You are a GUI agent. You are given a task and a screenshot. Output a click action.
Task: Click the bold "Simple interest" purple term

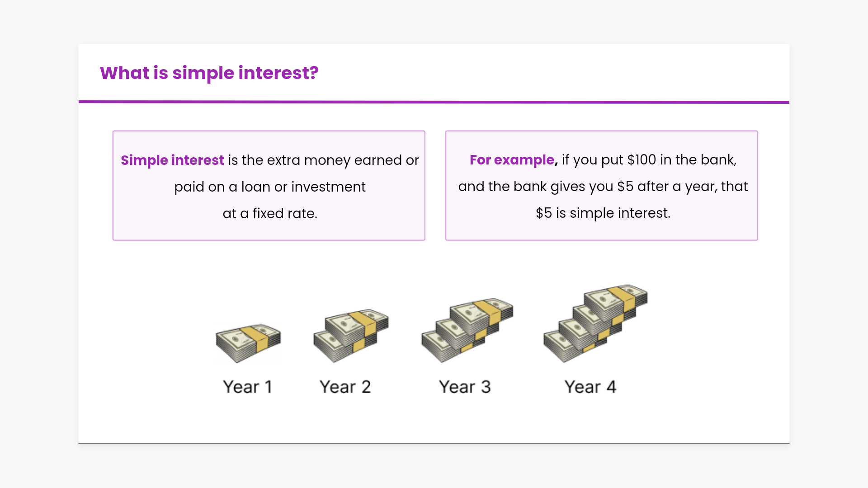coord(172,160)
